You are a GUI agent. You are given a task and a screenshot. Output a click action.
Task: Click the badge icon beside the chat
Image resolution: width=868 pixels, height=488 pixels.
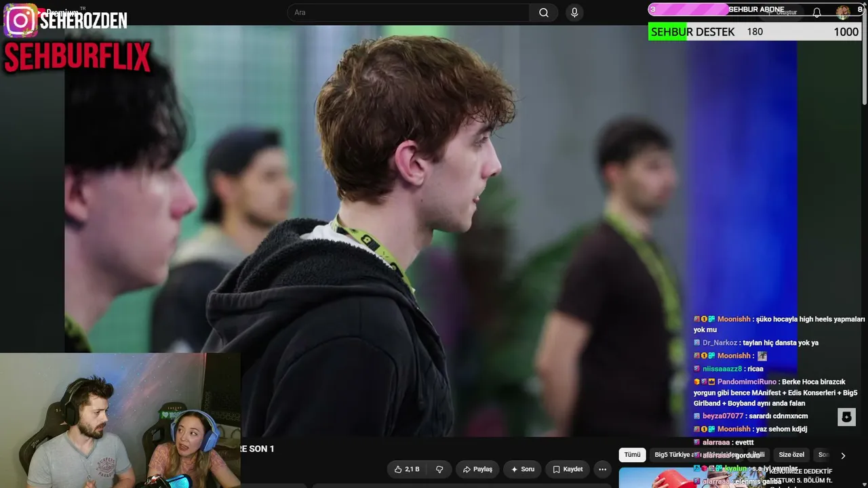click(846, 417)
